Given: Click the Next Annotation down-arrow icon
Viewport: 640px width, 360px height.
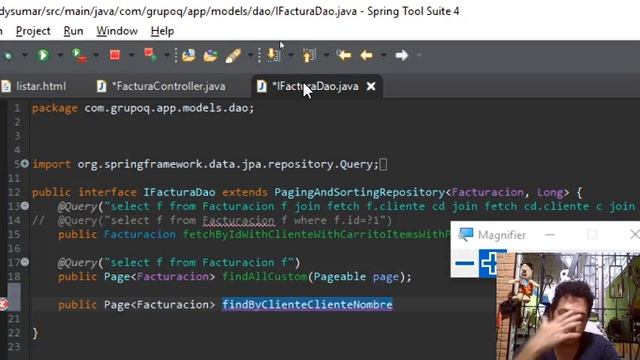Looking at the screenshot, I should pyautogui.click(x=273, y=55).
